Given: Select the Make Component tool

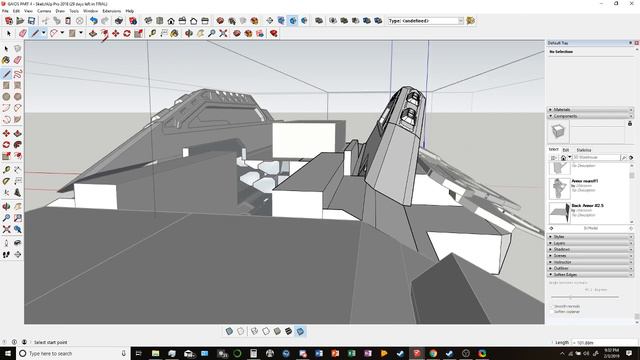Looking at the screenshot, I should (x=18, y=49).
